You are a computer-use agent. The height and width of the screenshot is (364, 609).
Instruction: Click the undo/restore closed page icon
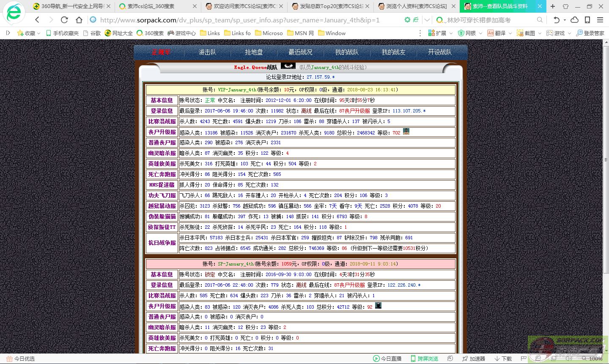click(x=557, y=20)
